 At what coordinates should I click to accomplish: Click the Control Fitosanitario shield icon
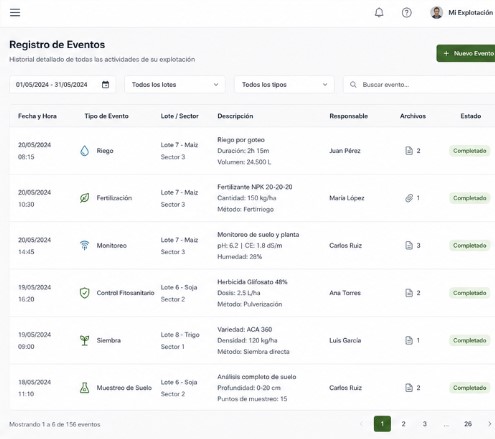coord(85,293)
